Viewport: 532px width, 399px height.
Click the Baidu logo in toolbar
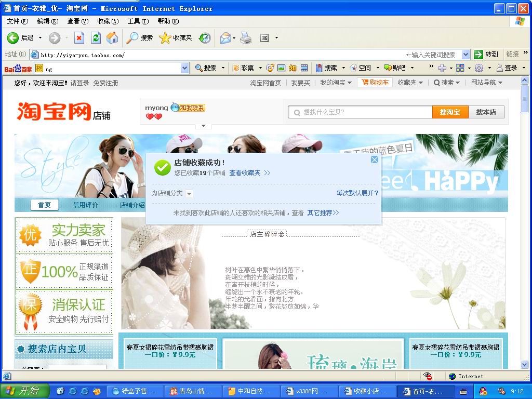[x=18, y=69]
